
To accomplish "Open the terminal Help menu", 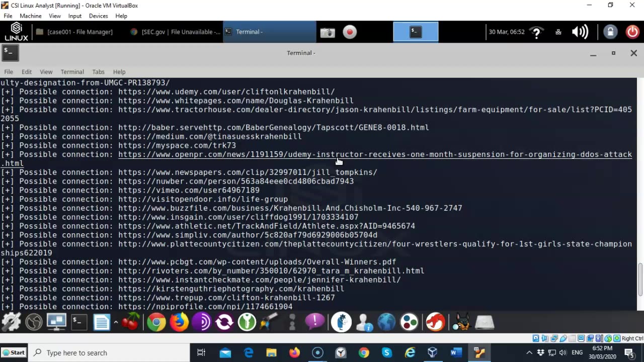I will tap(119, 72).
